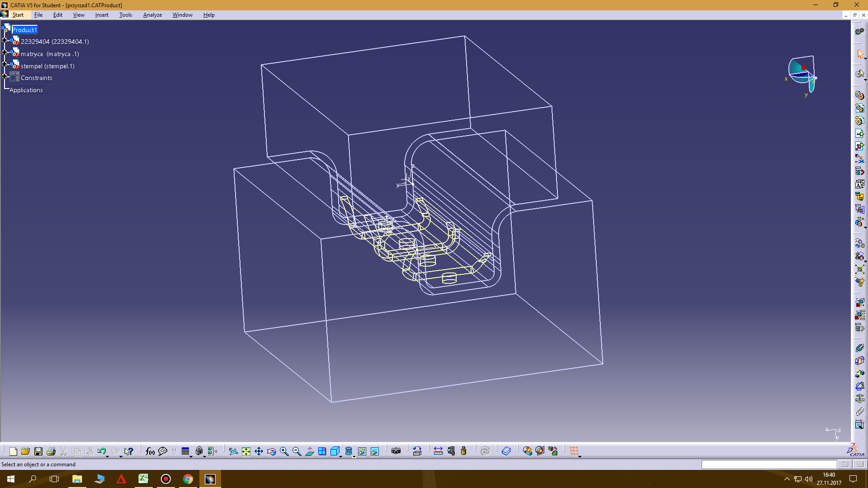
Task: Select the Fit All In view icon
Action: pyautogui.click(x=246, y=451)
